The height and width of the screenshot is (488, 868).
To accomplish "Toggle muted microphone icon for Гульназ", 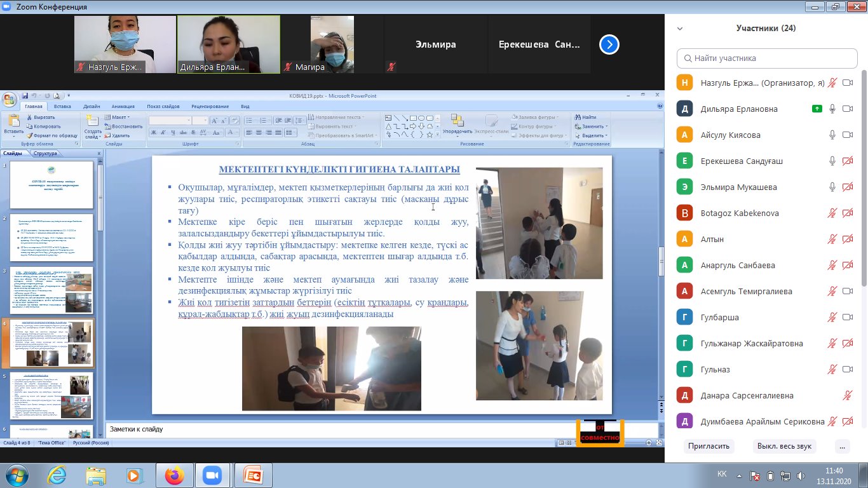I will pyautogui.click(x=832, y=369).
